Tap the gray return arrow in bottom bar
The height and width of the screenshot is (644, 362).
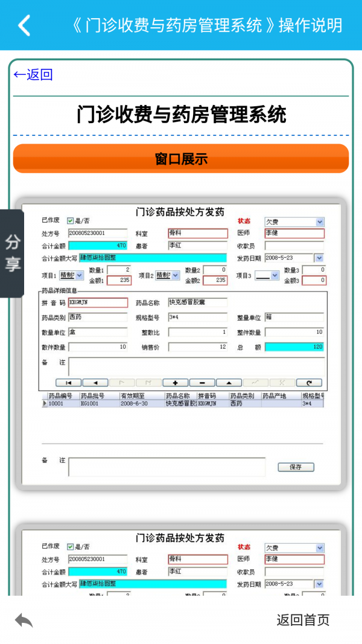click(x=24, y=620)
